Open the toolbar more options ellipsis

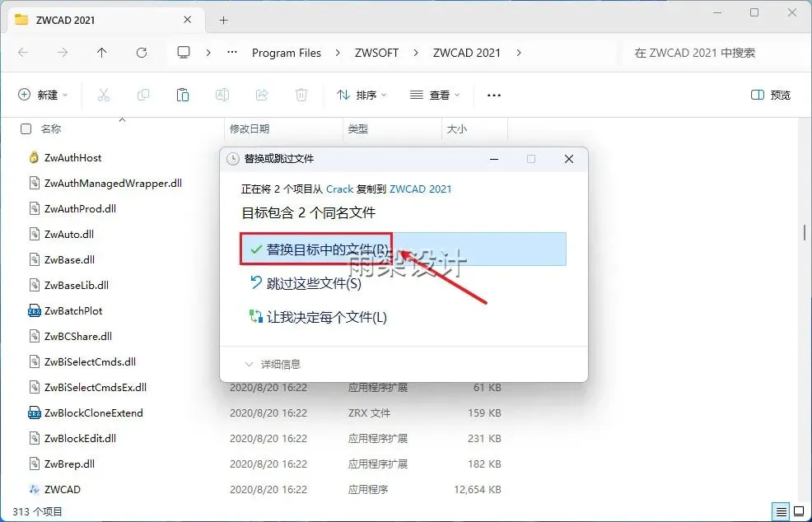tap(494, 96)
